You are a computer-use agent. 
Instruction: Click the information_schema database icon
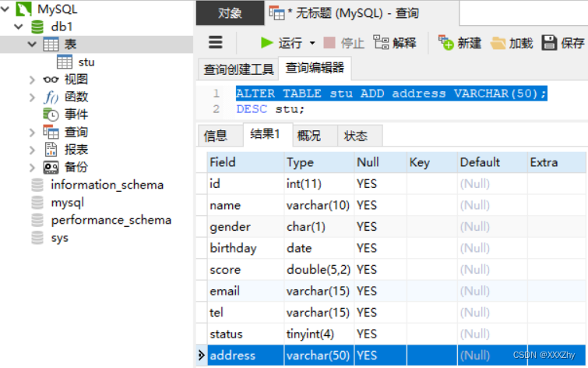click(x=37, y=185)
